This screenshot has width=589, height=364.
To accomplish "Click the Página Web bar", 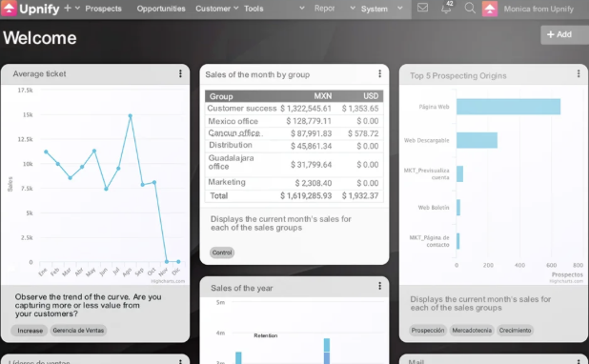I will coord(508,107).
